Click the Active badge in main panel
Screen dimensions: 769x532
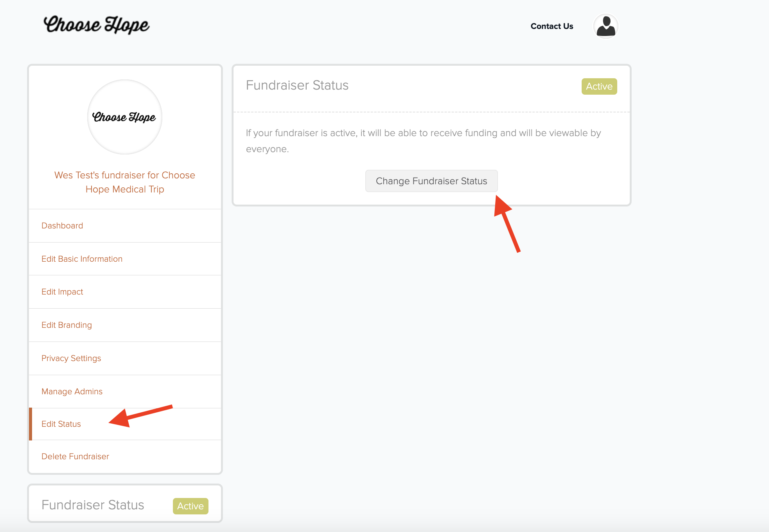pyautogui.click(x=599, y=86)
